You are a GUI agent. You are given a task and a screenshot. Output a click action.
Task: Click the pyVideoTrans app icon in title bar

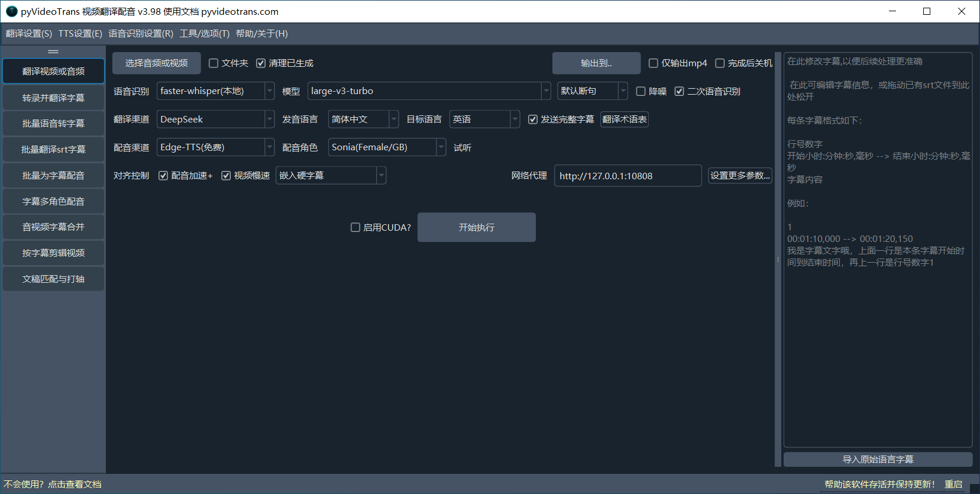point(11,11)
